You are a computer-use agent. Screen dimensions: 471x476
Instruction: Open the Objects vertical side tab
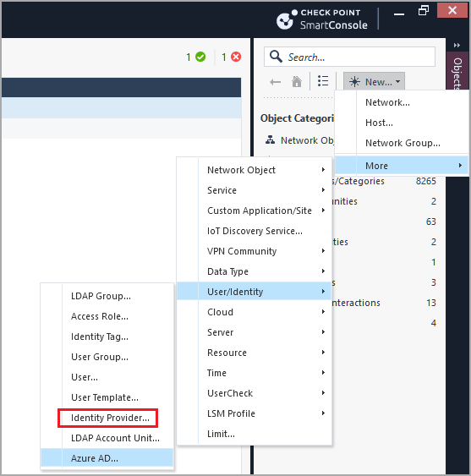457,72
